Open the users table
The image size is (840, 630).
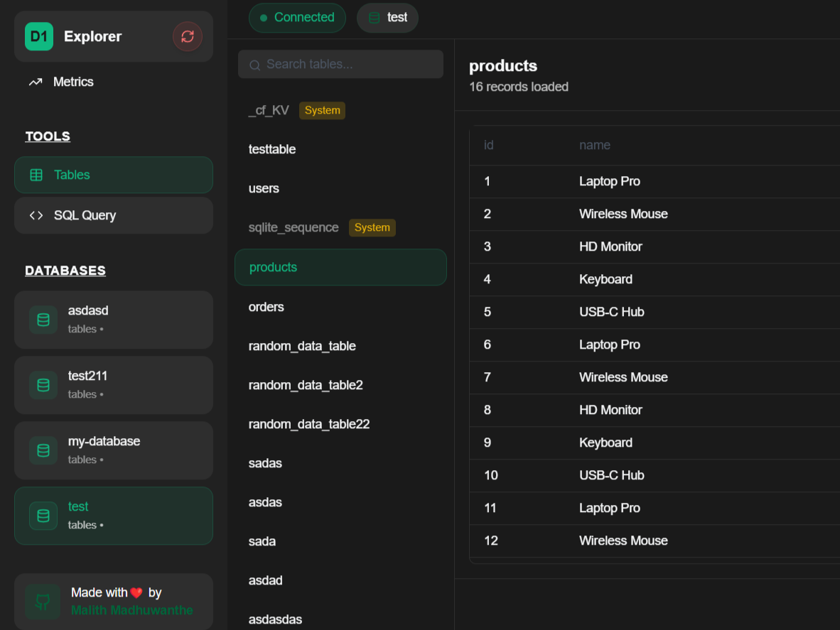click(264, 188)
